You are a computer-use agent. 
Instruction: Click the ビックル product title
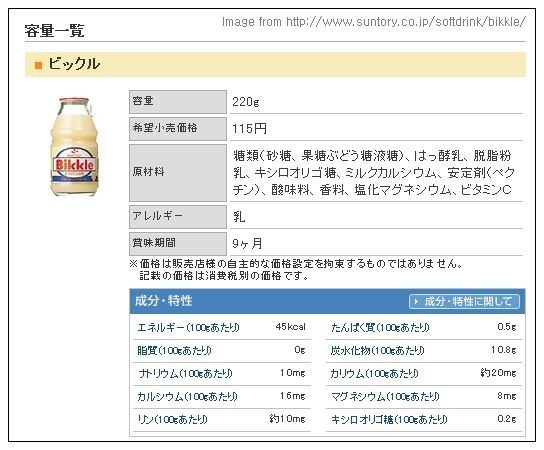click(74, 64)
